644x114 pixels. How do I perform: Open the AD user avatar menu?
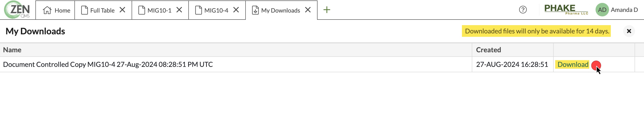[602, 10]
